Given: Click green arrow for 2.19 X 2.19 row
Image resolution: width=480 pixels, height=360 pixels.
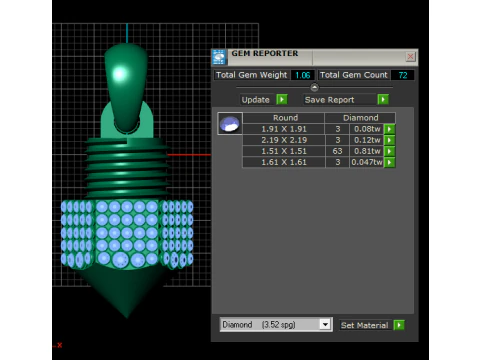Looking at the screenshot, I should pyautogui.click(x=389, y=140).
